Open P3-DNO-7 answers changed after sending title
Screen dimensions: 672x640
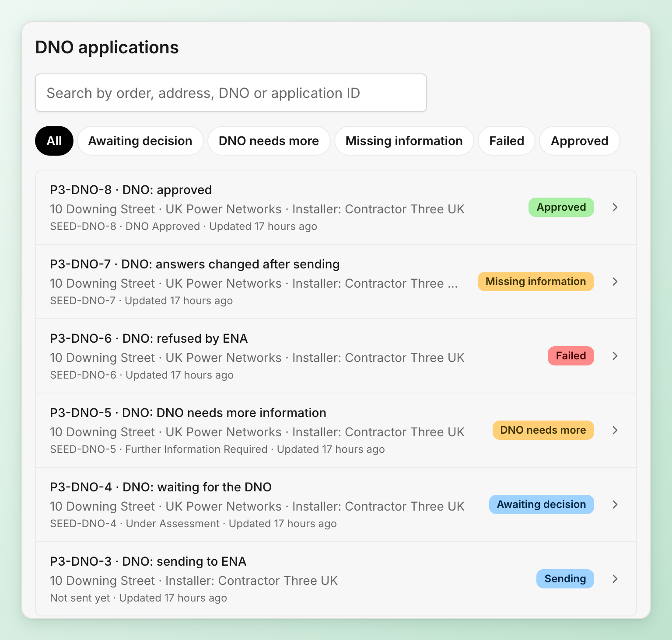click(x=195, y=264)
